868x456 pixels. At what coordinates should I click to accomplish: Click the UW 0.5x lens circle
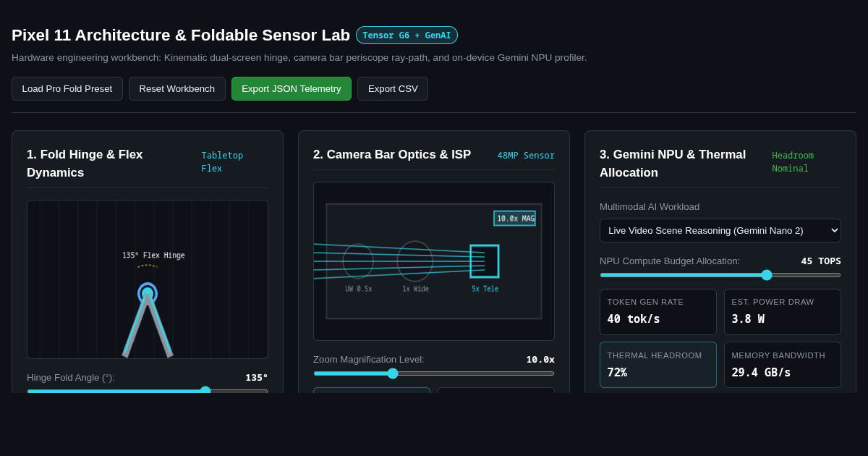[x=358, y=261]
